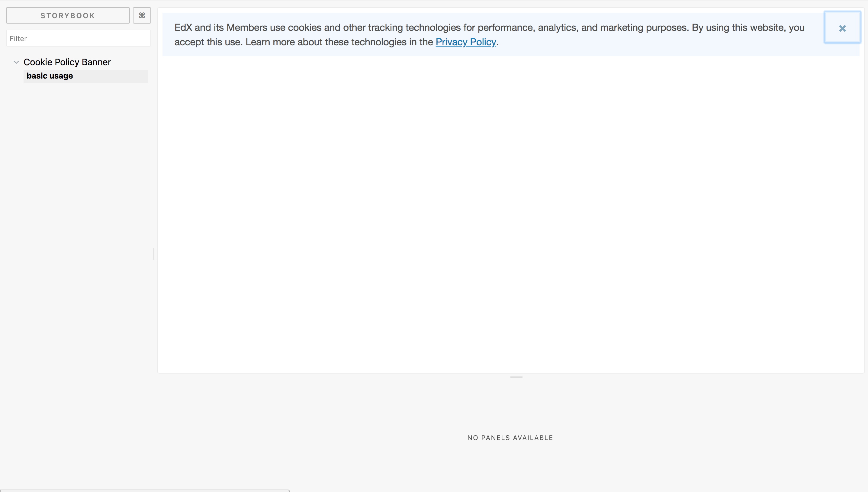868x492 pixels.
Task: Grab the horizontal addon panel resize handle
Action: tap(516, 377)
